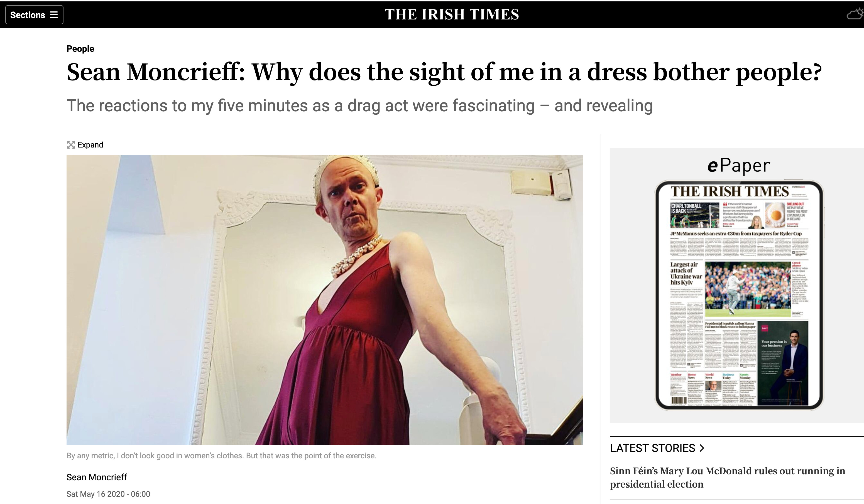Expand the article photo via Expand label
The width and height of the screenshot is (864, 504).
tap(90, 145)
